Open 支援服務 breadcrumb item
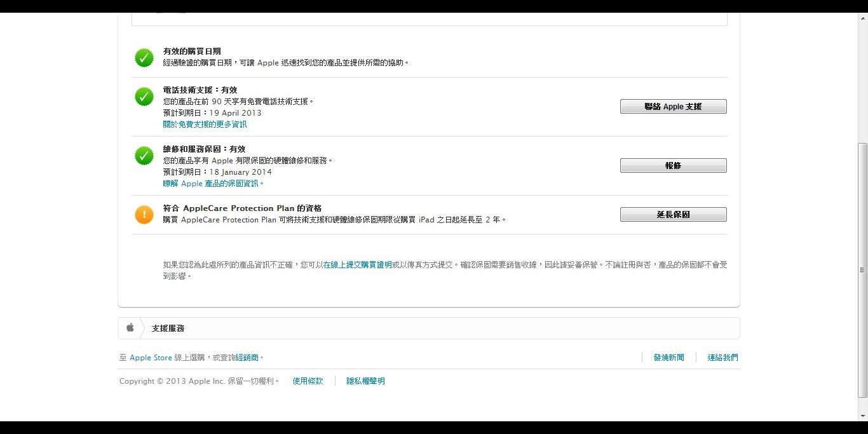 point(168,329)
